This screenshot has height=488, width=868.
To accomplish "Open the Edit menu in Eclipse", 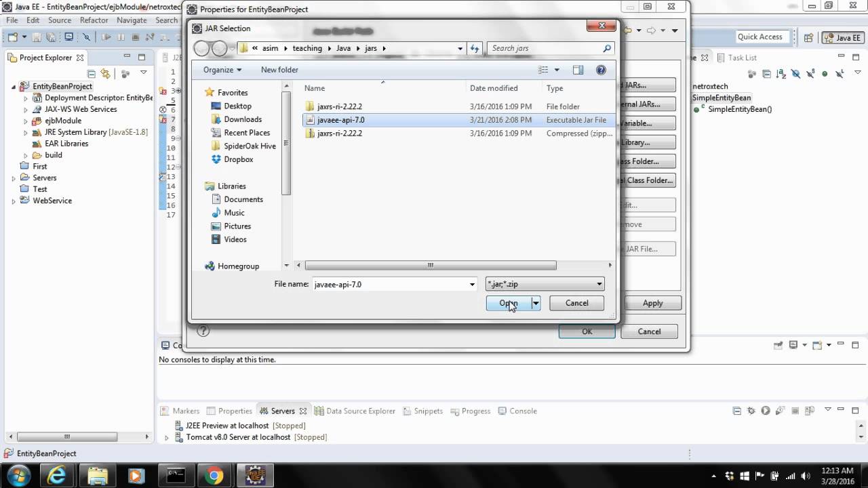I will 33,20.
